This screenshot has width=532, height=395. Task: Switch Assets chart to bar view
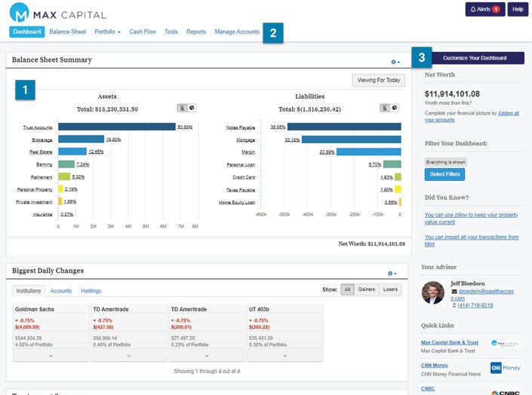tap(181, 109)
